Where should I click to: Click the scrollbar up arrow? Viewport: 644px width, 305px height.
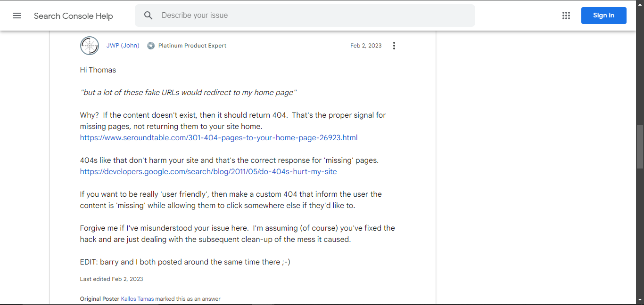[640, 4]
